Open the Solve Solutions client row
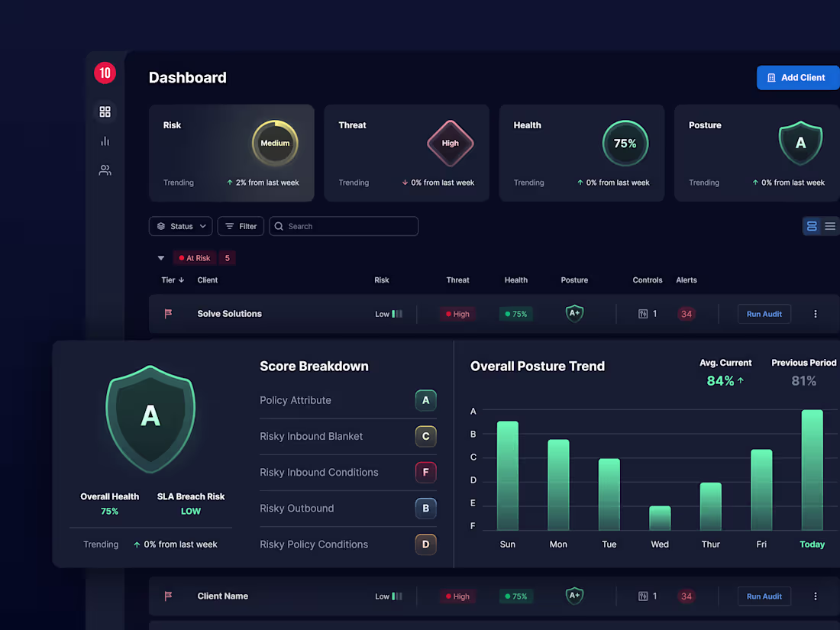Viewport: 840px width, 630px height. click(494, 314)
